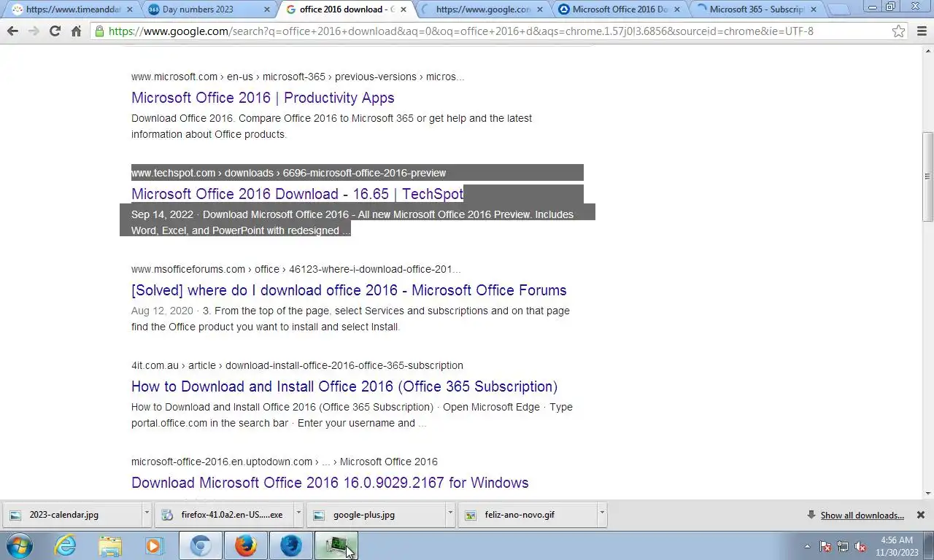Image resolution: width=934 pixels, height=560 pixels.
Task: Click the microsoft-office-2016.en.uptodown.com breadcrumb
Action: point(285,462)
